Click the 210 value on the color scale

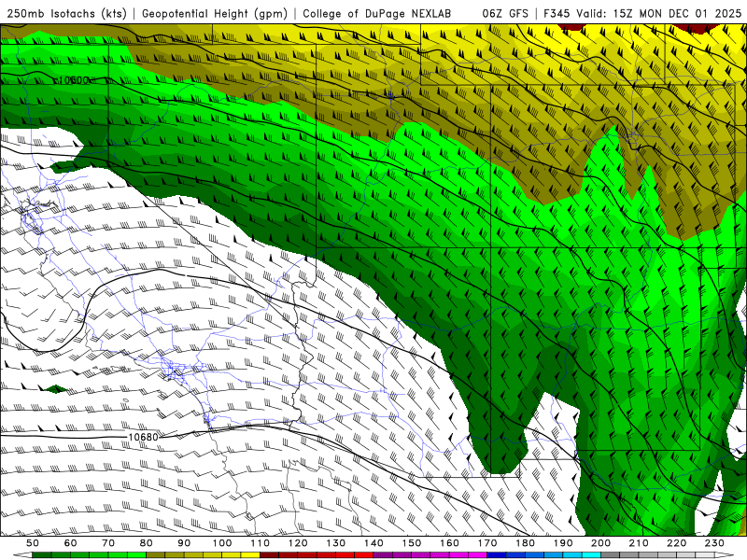pyautogui.click(x=639, y=543)
